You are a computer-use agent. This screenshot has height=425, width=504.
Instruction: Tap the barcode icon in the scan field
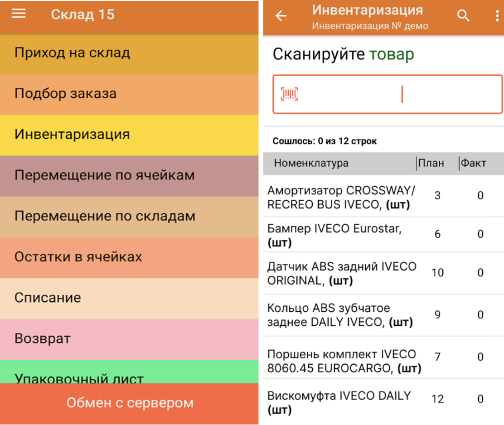[x=289, y=94]
